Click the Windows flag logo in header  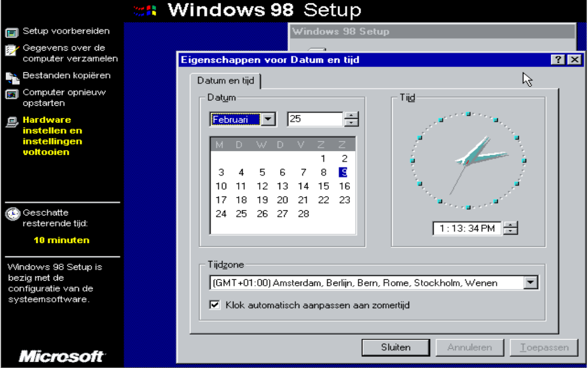point(145,11)
